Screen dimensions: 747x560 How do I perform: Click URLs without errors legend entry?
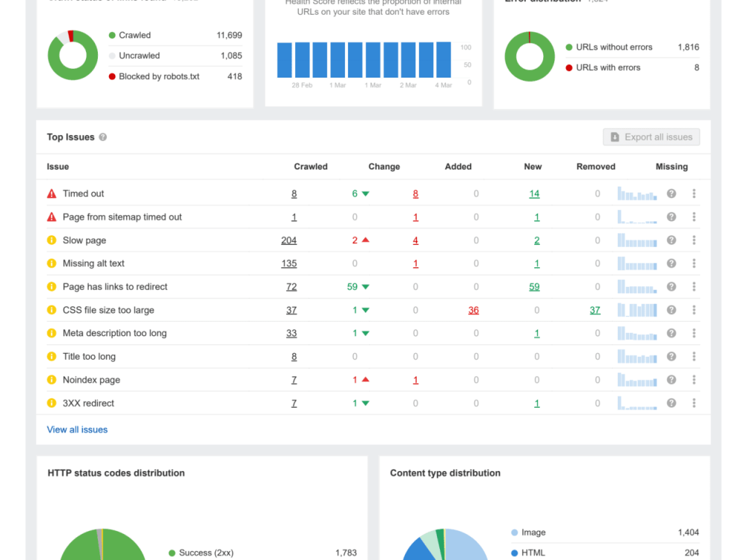point(632,47)
